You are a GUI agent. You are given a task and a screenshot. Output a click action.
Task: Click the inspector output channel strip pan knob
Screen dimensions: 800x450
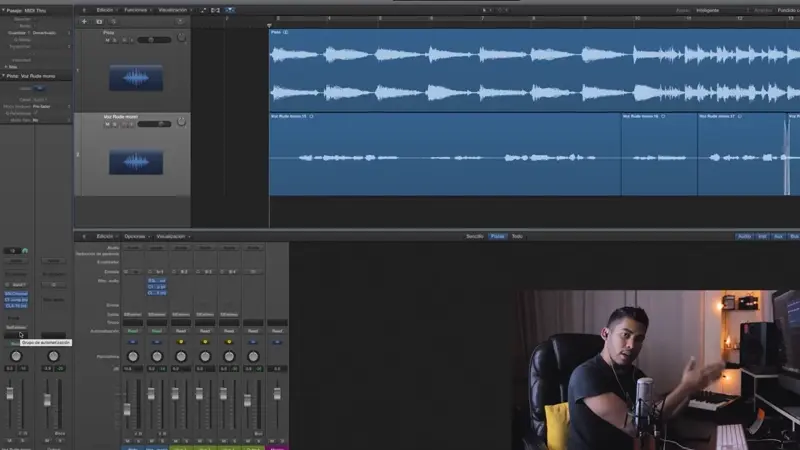53,356
